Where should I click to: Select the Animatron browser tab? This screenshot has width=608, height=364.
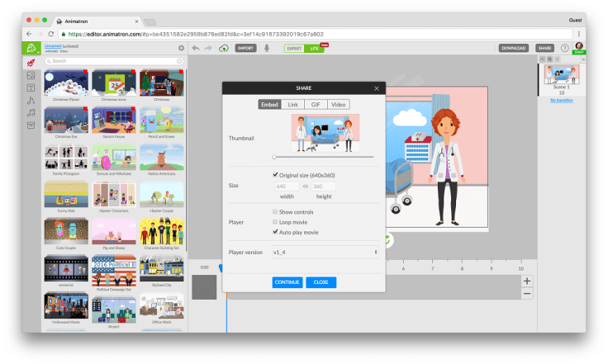point(97,21)
